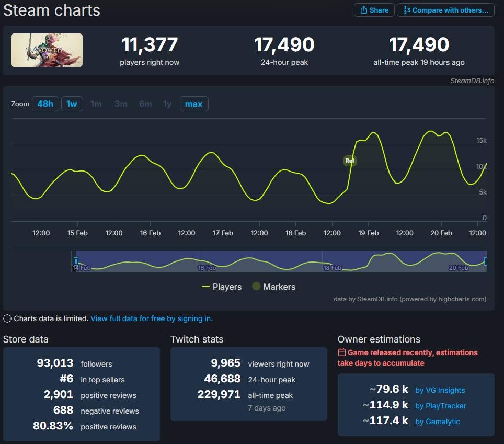
Task: Select the 6m zoom option
Action: (145, 104)
